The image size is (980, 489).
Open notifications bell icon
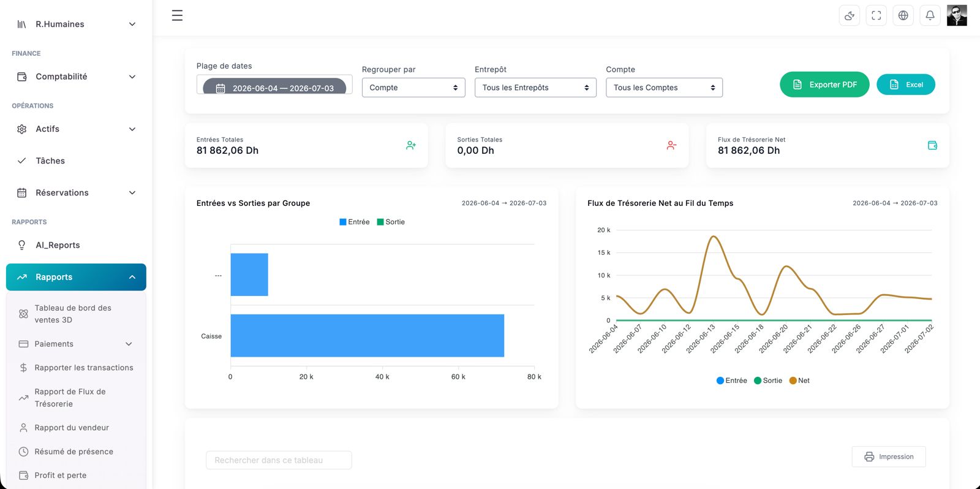[x=930, y=15]
